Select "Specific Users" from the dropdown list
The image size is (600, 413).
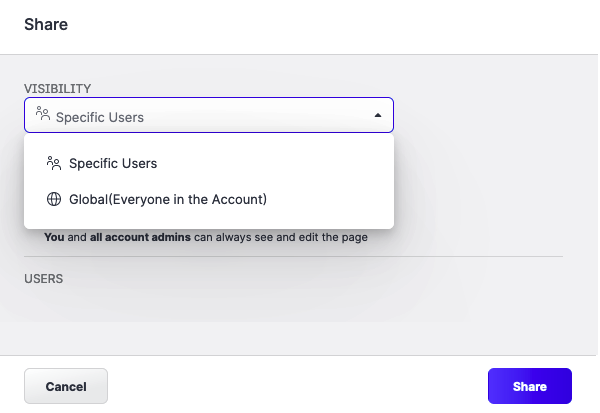[x=113, y=163]
